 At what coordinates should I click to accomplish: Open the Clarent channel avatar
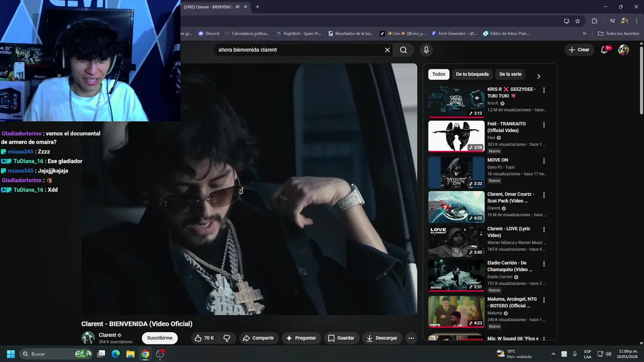[x=88, y=338]
